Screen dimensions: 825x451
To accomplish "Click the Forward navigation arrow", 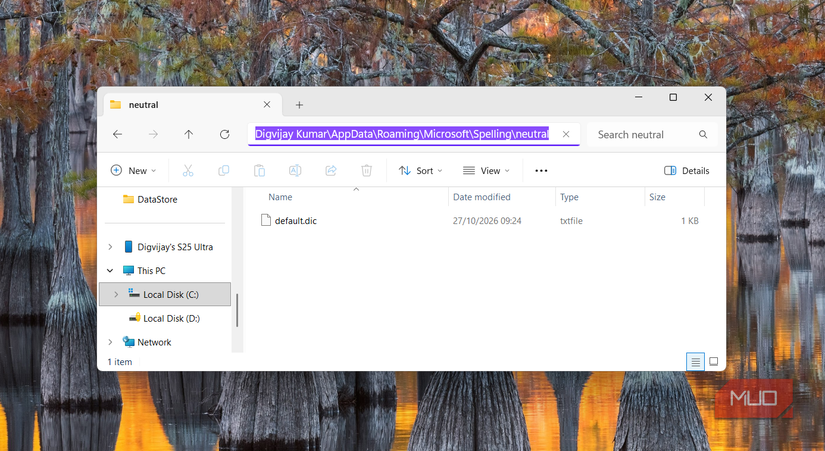I will (x=153, y=135).
